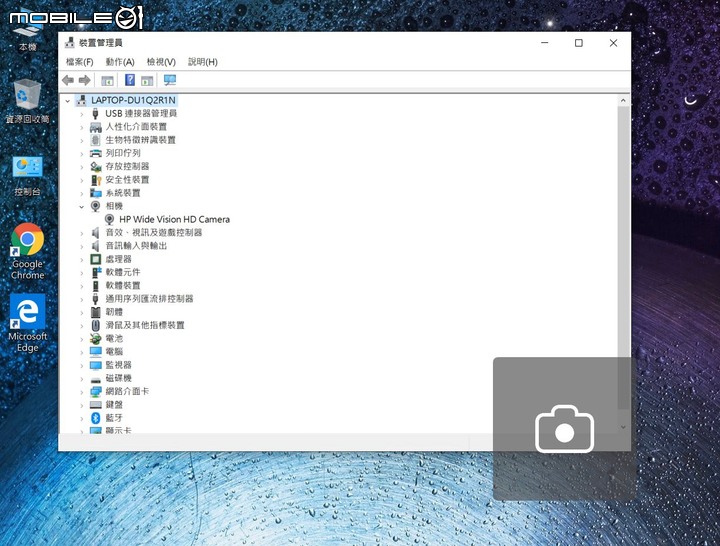Collapse the LAPTOP-DU1Q2R1N root node

68,101
